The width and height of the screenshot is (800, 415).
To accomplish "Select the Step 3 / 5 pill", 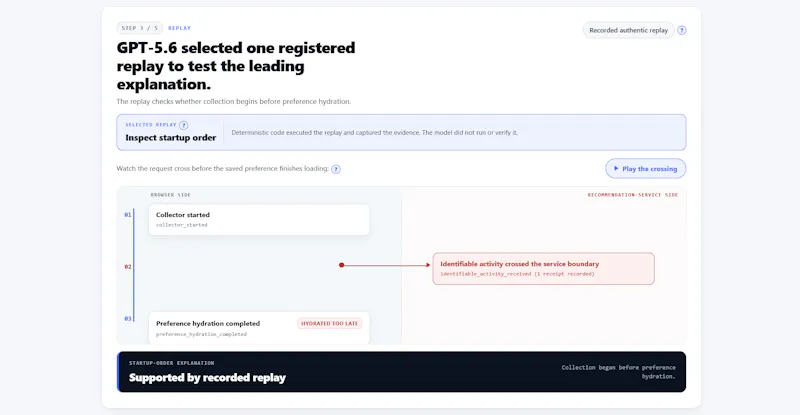I will (140, 28).
